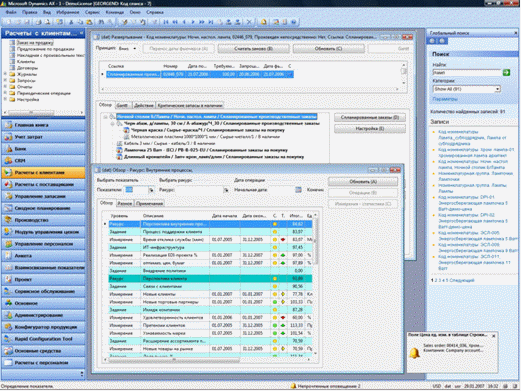Click the cut scissors toolbar icon
The height and width of the screenshot is (391, 521).
pos(71,22)
